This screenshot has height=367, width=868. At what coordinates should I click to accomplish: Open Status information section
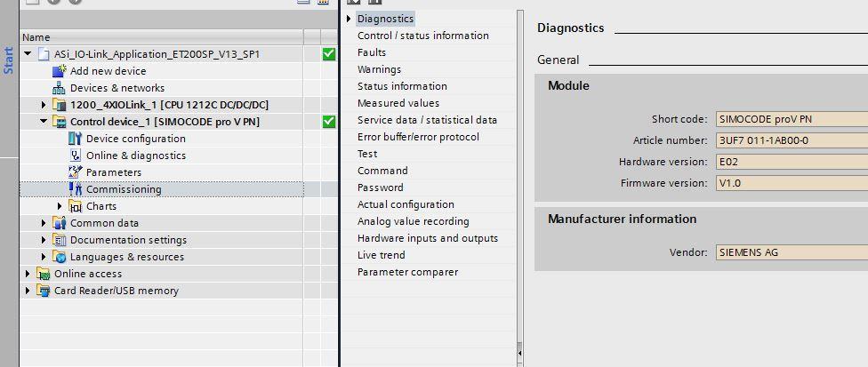pyautogui.click(x=402, y=86)
